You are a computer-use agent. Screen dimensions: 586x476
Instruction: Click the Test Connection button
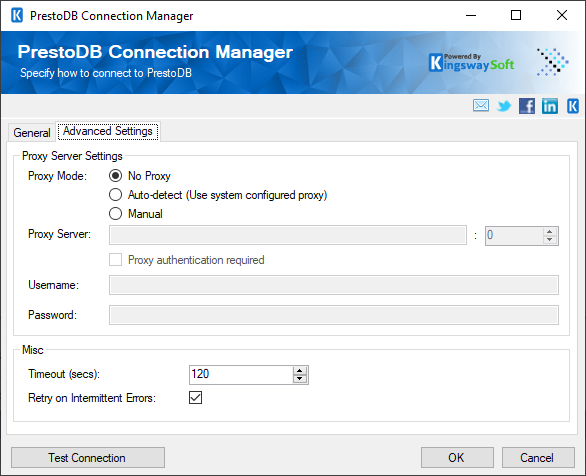(88, 458)
